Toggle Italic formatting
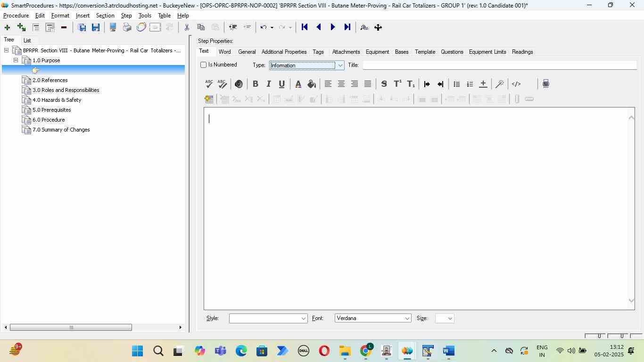This screenshot has width=644, height=362. pos(268,84)
